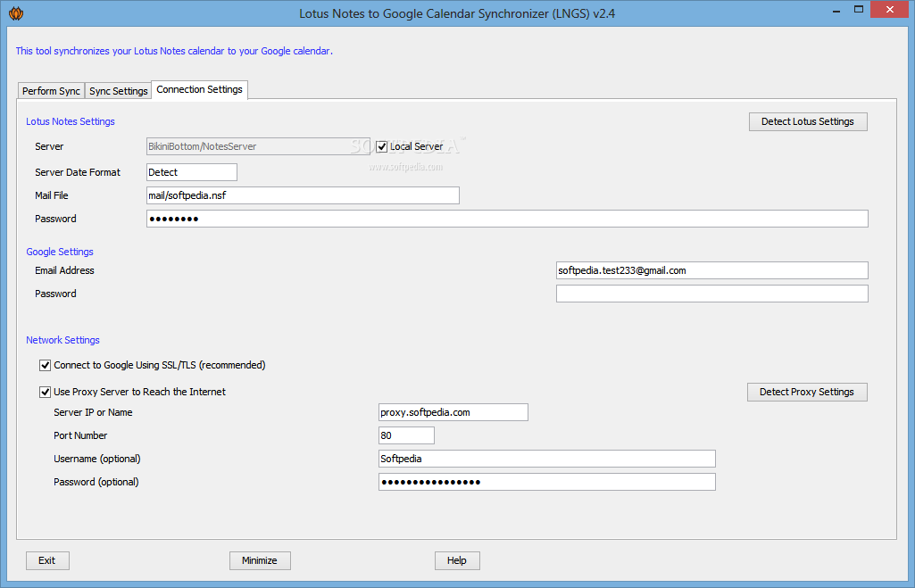Focus the Server Date Format field
Screen dimensions: 915x588
tap(191, 172)
